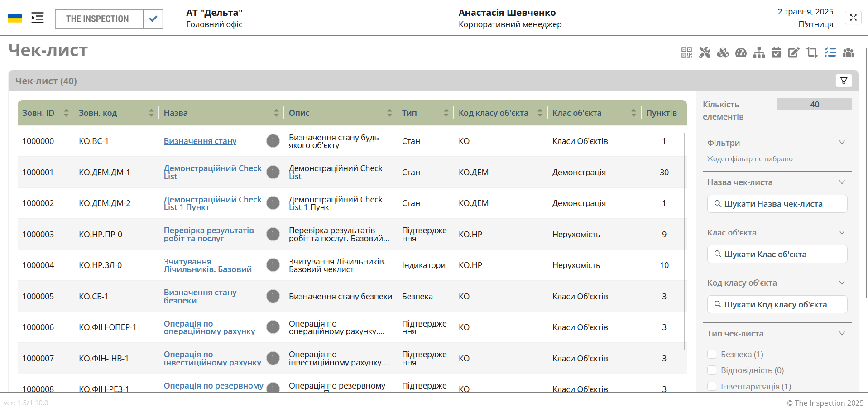Check the Інвентаризація (1) filter

[712, 386]
